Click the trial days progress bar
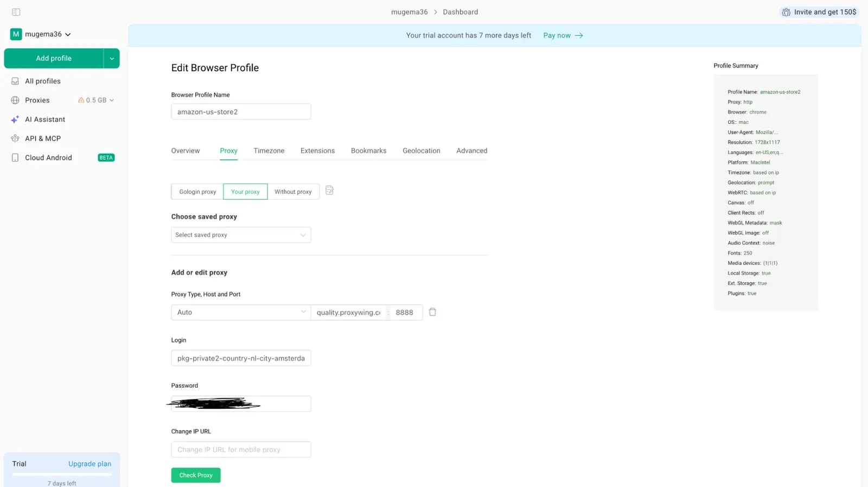Screen dimensions: 868x487 point(62,475)
